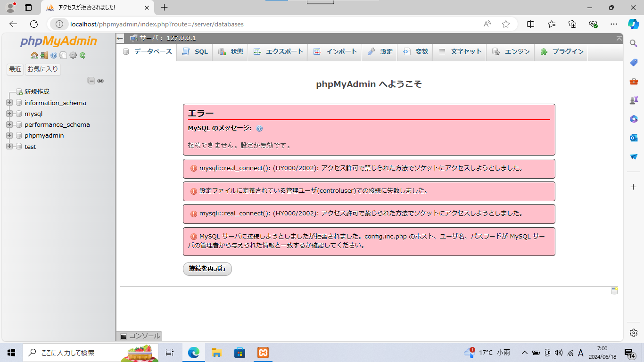The height and width of the screenshot is (362, 644).
Task: Expand the information_schema database node
Action: 9,103
